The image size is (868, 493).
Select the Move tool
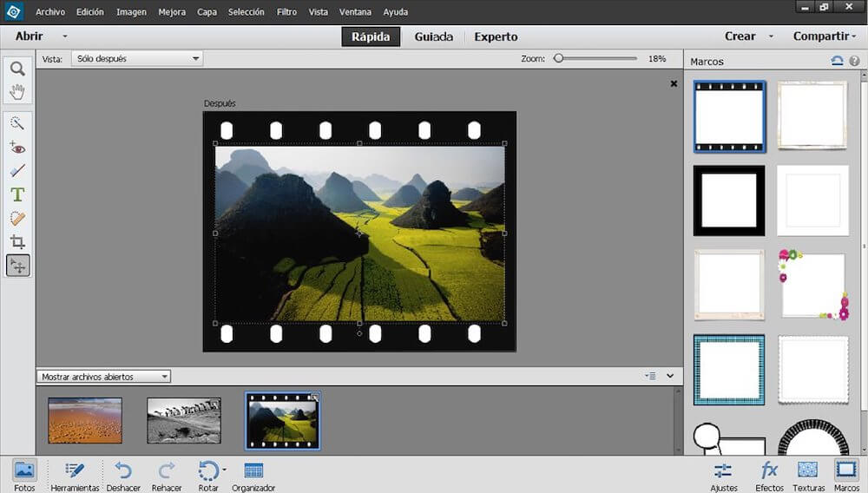[17, 266]
